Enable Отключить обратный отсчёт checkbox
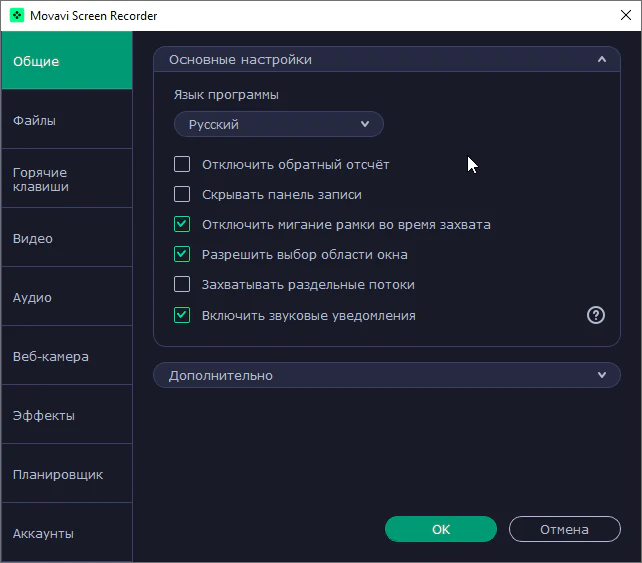 [182, 164]
